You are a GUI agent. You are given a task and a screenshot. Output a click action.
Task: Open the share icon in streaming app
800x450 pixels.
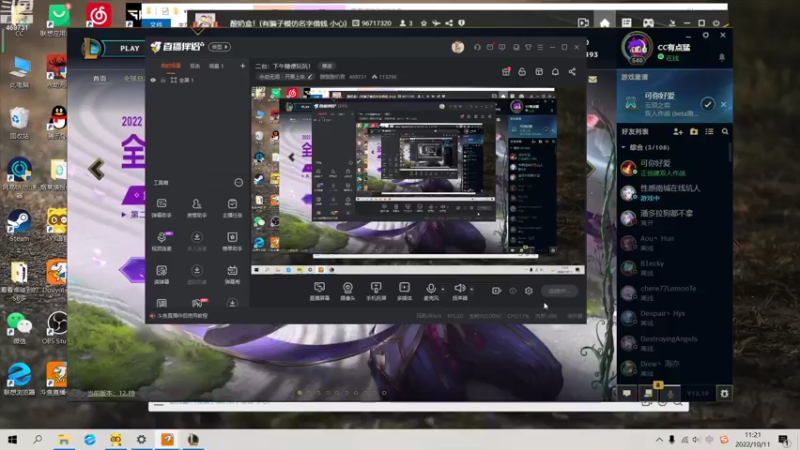point(572,72)
